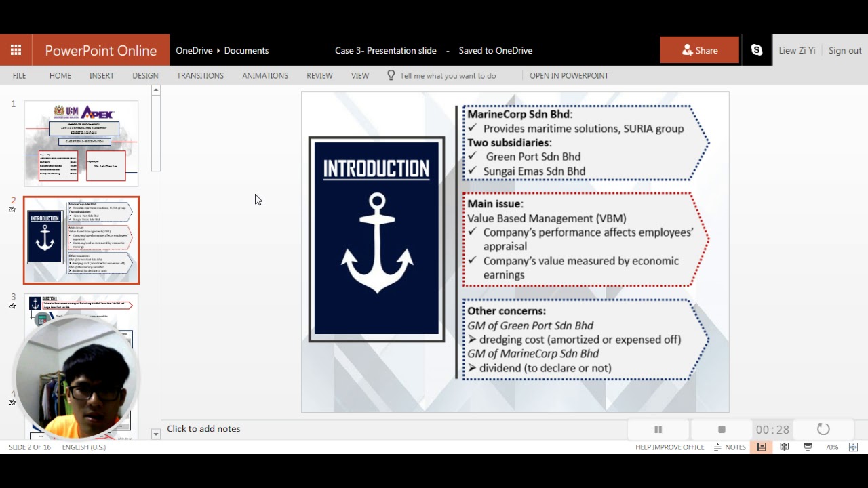Click 'Green Port Sdn Bhd' bullet text
This screenshot has height=488, width=868.
[533, 157]
